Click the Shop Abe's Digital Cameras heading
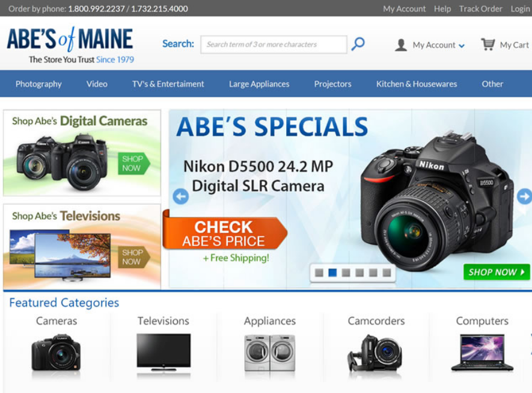532x393 pixels. coord(80,121)
